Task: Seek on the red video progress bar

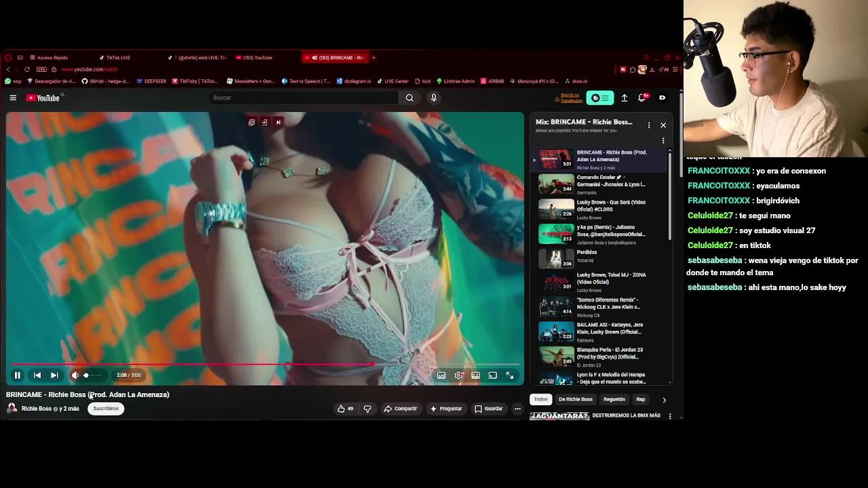Action: pyautogui.click(x=264, y=365)
